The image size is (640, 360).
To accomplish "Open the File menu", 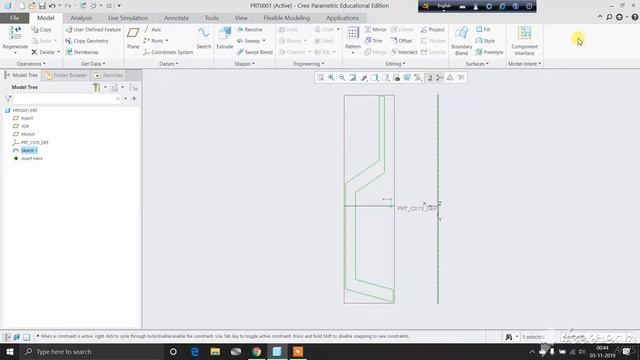I will click(15, 18).
